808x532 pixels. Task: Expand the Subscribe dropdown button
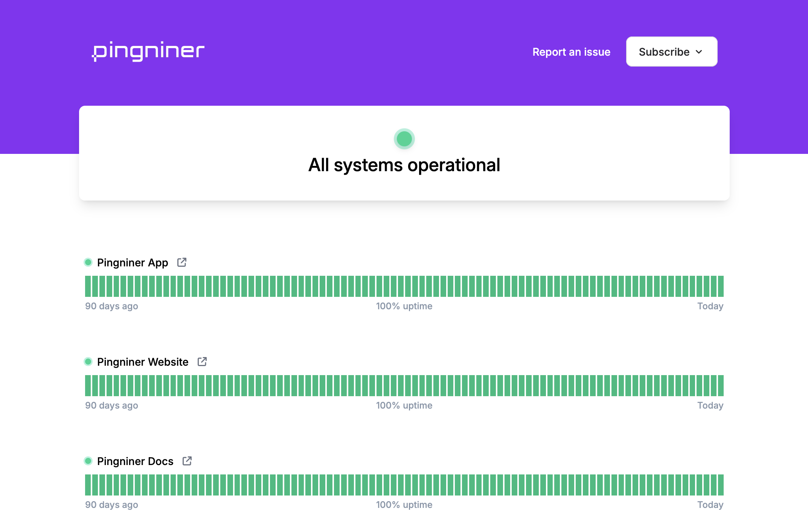(671, 52)
